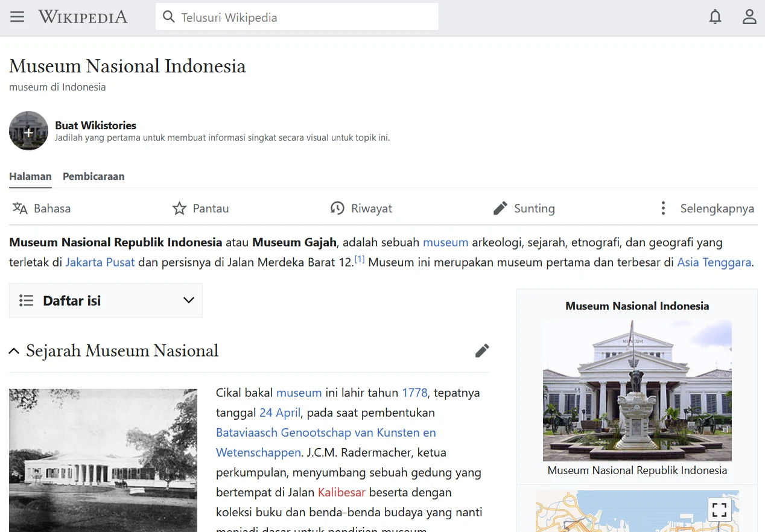
Task: Open footnote reference [1]
Action: pyautogui.click(x=360, y=259)
